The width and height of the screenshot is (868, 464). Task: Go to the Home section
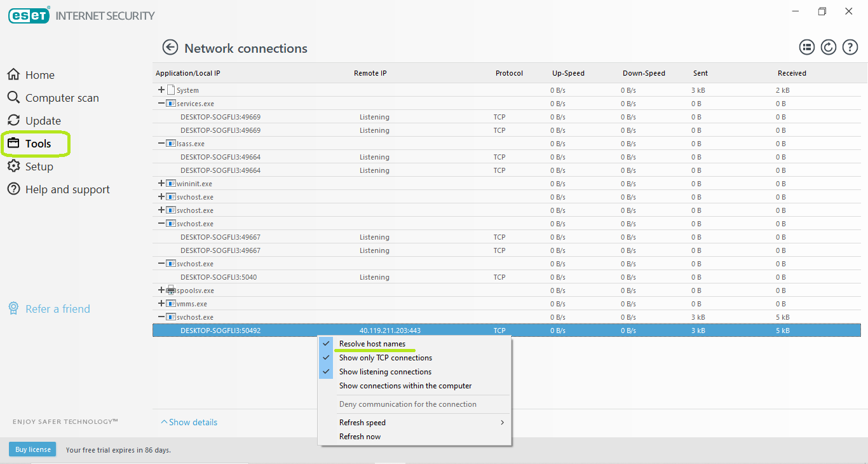point(39,75)
